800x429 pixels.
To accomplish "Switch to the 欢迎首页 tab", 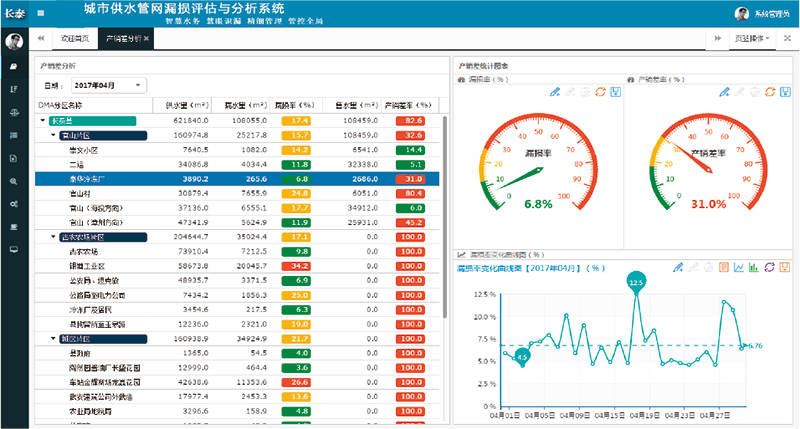I will coord(75,39).
